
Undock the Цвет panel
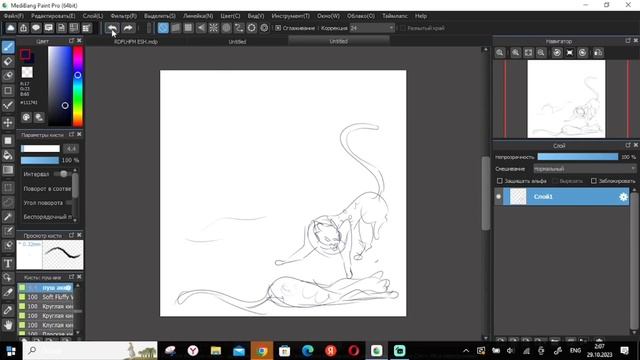coord(71,41)
